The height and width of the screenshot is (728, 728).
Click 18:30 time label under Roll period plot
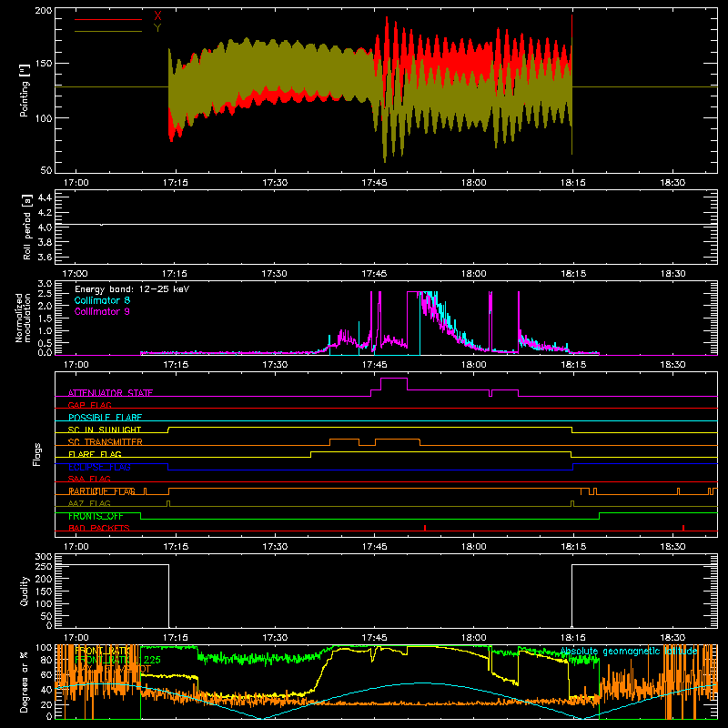click(672, 274)
